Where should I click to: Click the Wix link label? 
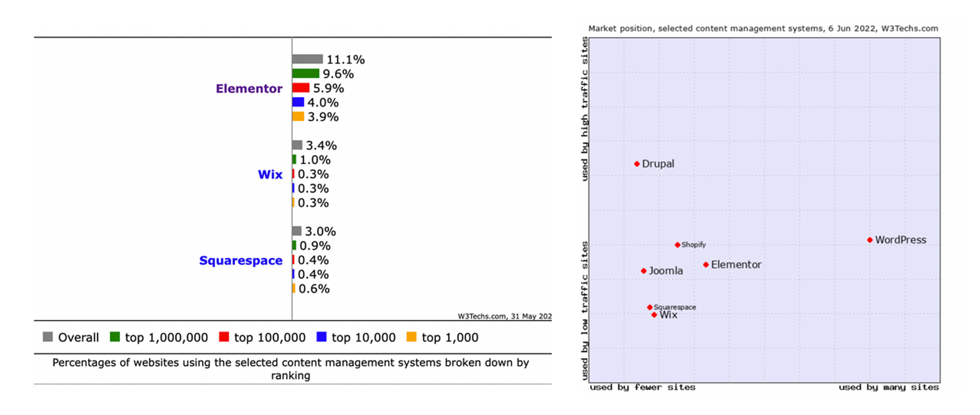click(270, 174)
